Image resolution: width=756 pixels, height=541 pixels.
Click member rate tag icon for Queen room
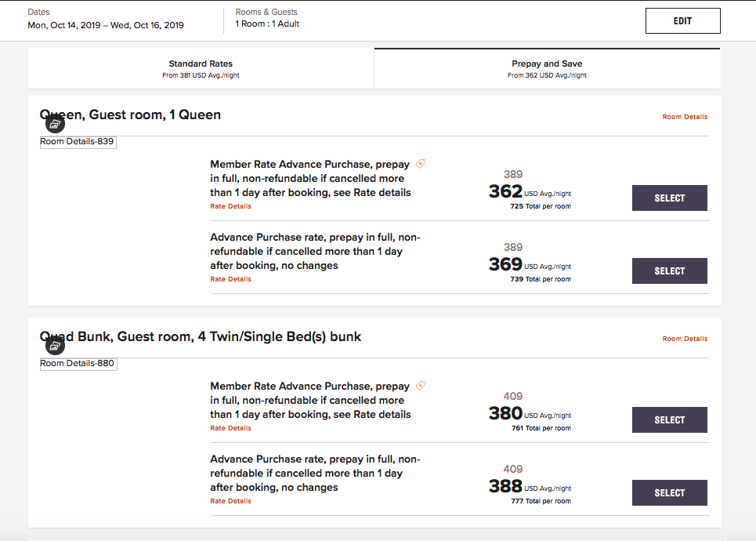click(421, 164)
